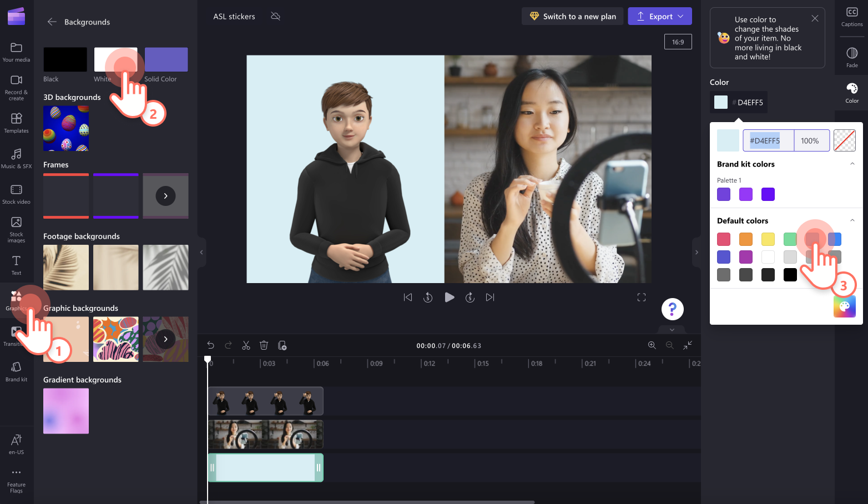Image resolution: width=868 pixels, height=504 pixels.
Task: Click the #D4EFF5 color selector button
Action: [739, 102]
